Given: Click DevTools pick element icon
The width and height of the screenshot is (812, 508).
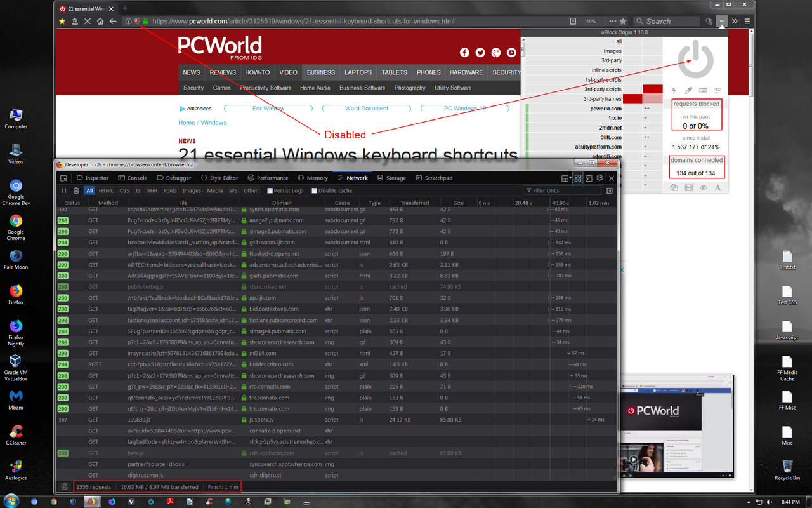Looking at the screenshot, I should point(64,178).
